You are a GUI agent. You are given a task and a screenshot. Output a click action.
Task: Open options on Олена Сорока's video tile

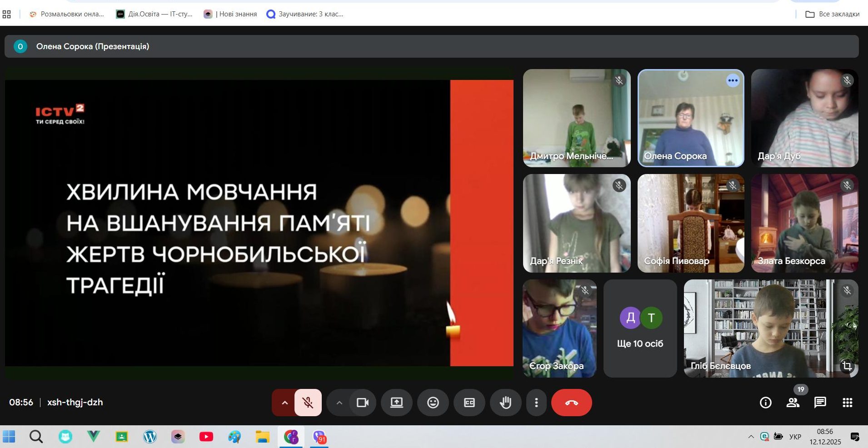[x=733, y=81]
